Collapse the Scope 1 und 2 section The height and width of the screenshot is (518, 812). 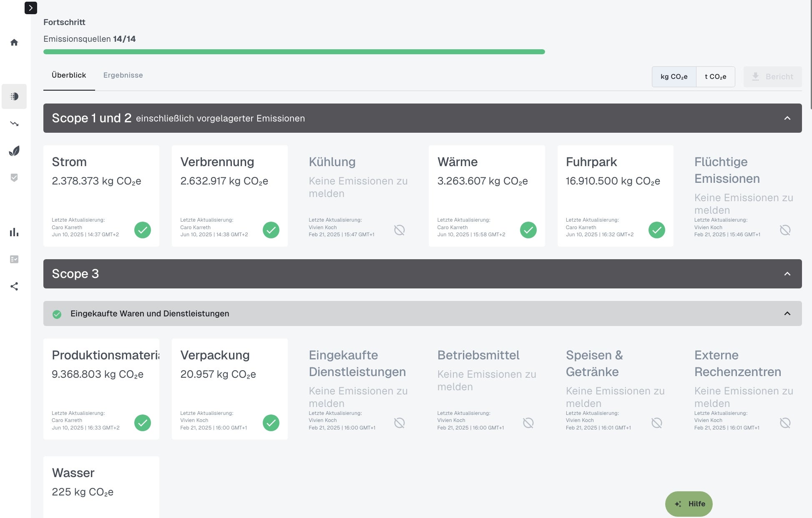(787, 118)
